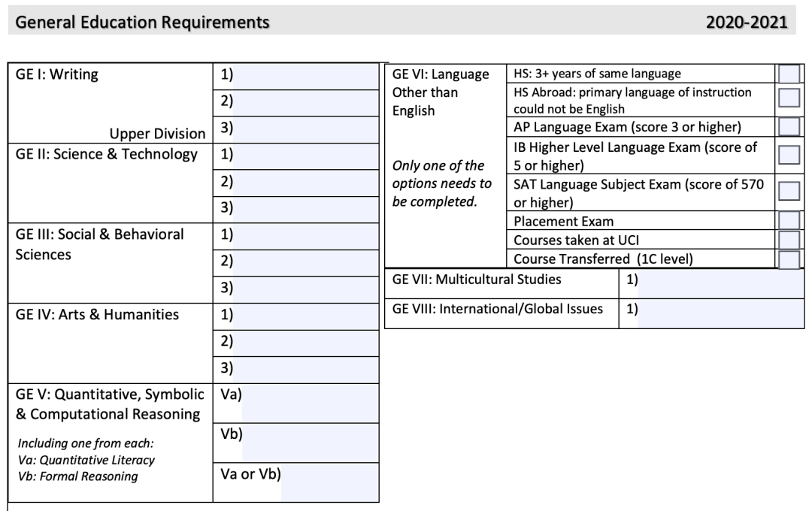812x511 pixels.
Task: Click the 'Va or Vb' course field
Action: click(329, 482)
